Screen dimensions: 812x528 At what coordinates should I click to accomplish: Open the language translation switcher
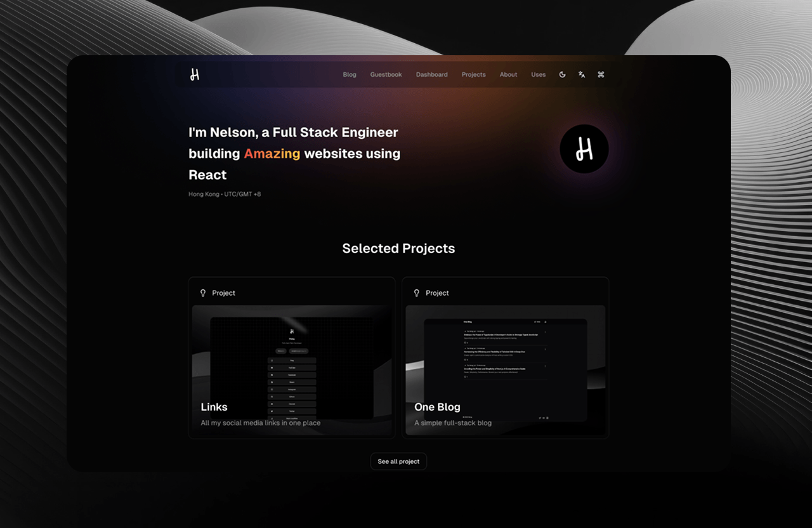[582, 75]
